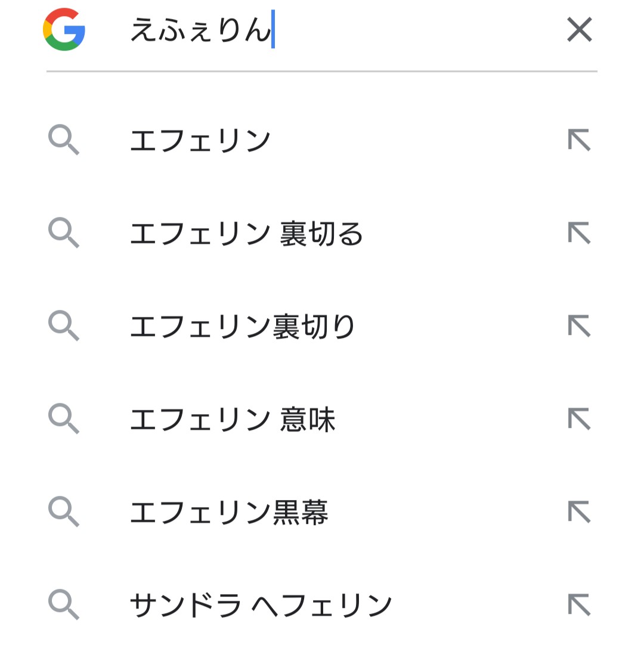644x658 pixels.
Task: Click magnifier icon beside サンドラ ヘフェリン
Action: (63, 606)
